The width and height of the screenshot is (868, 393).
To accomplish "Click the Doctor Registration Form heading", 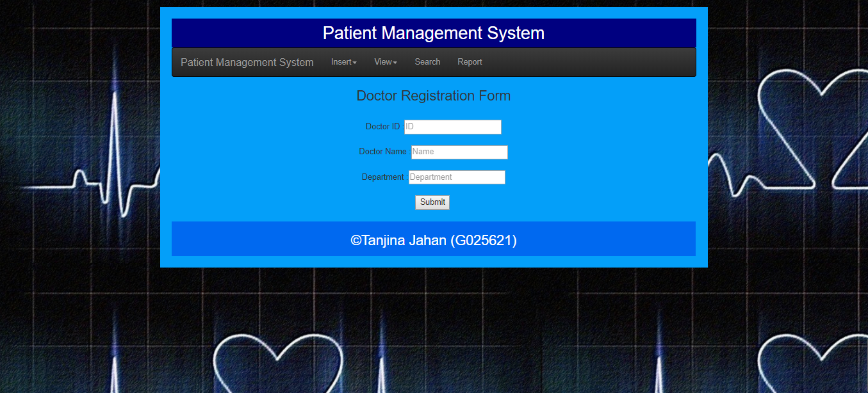I will 434,95.
